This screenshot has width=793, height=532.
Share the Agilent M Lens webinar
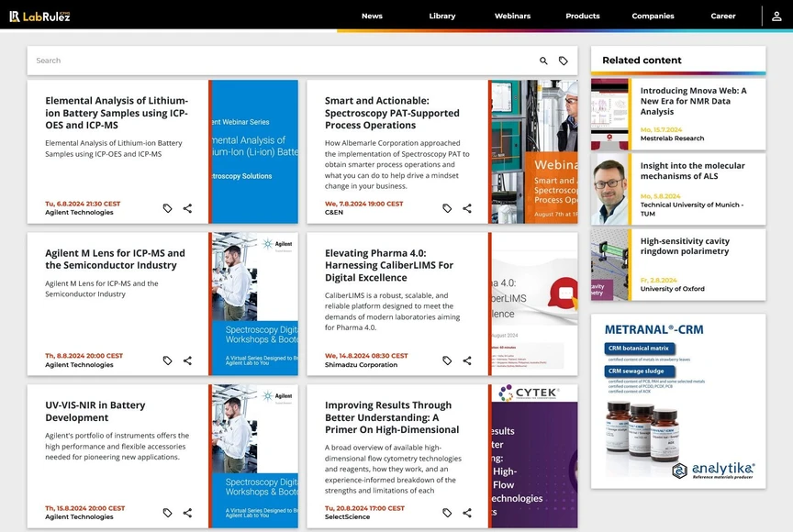187,360
